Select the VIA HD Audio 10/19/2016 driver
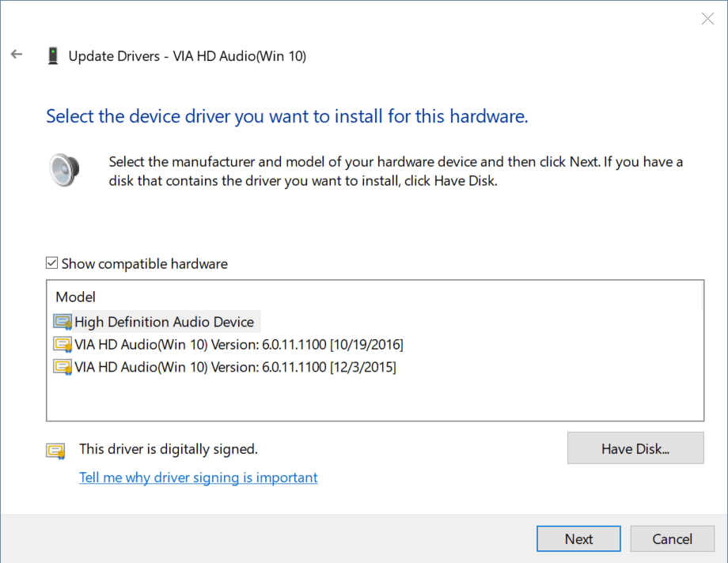This screenshot has height=563, width=728. point(237,344)
